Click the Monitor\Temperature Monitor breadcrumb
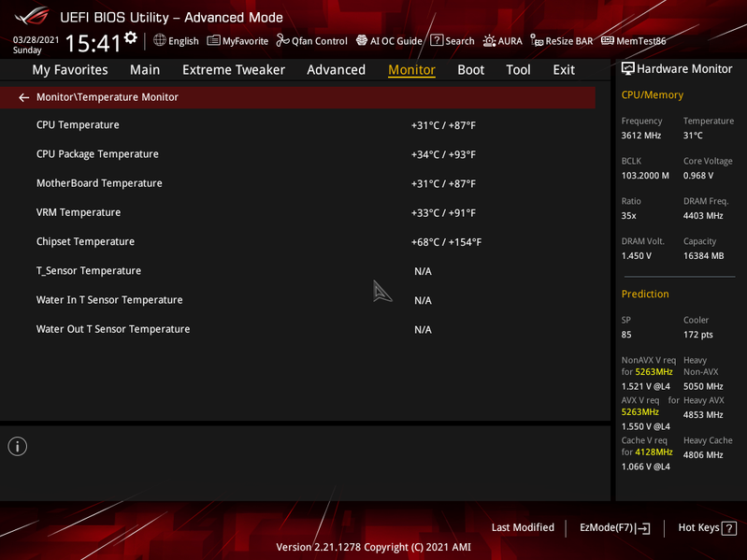747x560 pixels. tap(108, 97)
